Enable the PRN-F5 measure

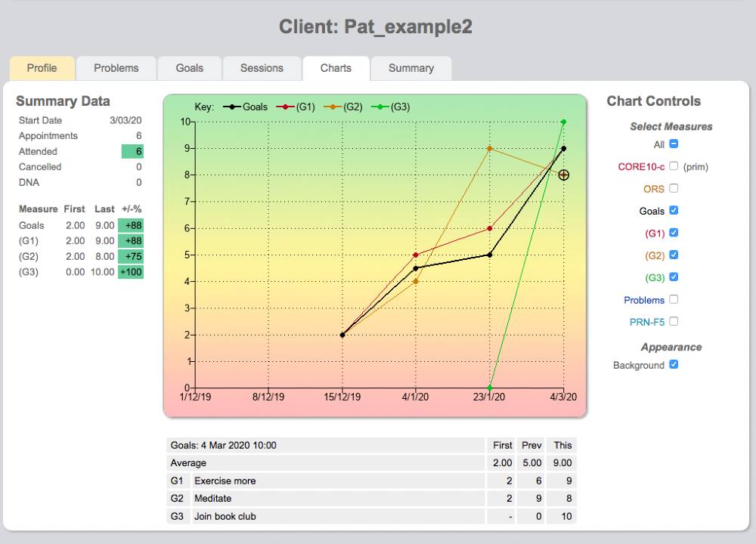click(x=674, y=321)
